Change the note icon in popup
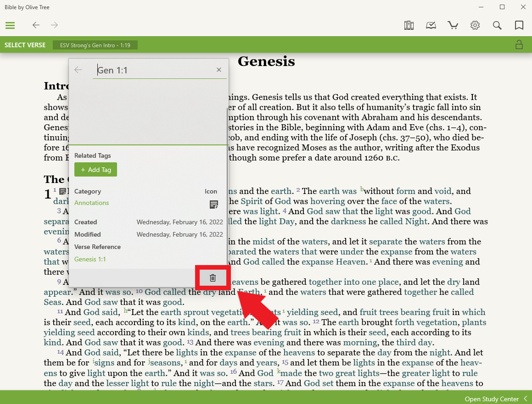The image size is (532, 404). [213, 205]
